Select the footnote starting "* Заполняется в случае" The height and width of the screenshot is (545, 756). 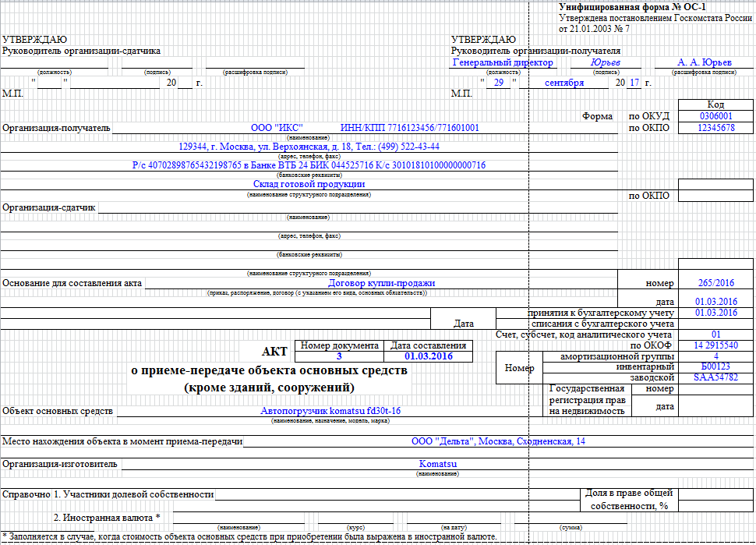click(x=249, y=536)
